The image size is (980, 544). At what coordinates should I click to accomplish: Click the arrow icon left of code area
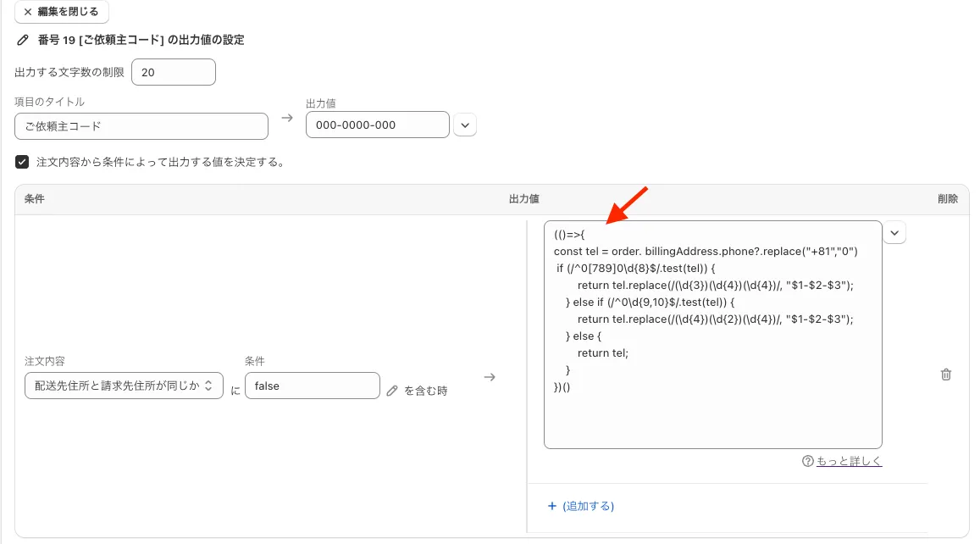(490, 377)
